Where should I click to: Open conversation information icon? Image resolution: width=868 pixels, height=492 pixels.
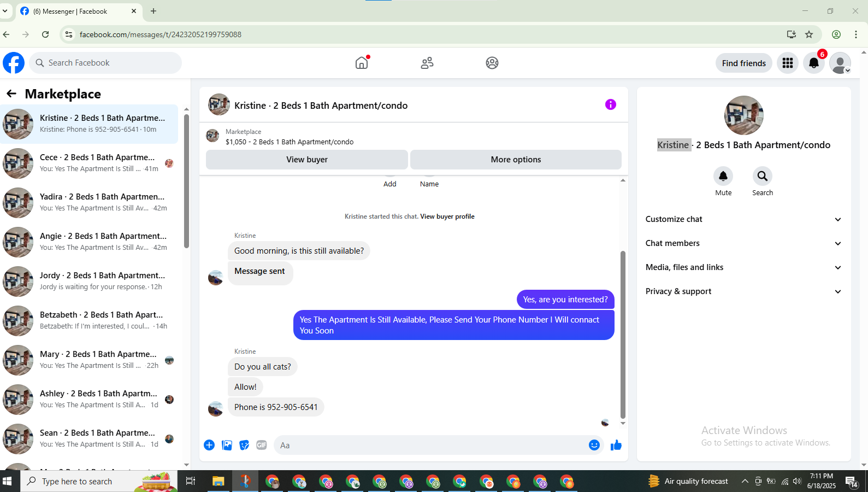coord(611,104)
